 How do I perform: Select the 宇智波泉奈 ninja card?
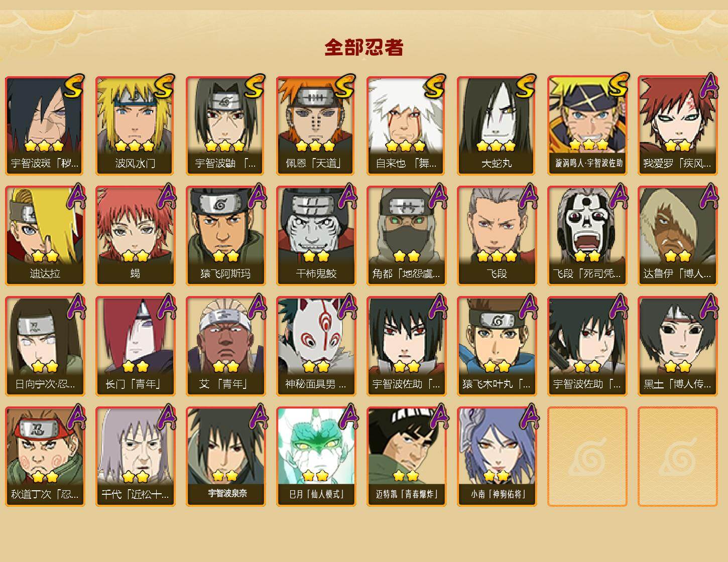(225, 457)
